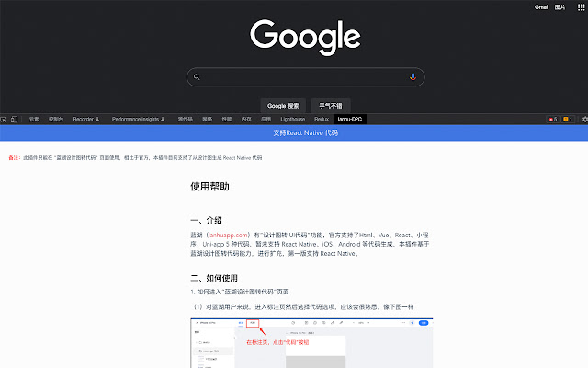Image resolution: width=588 pixels, height=368 pixels.
Task: Click the 手气不错 button
Action: [x=331, y=106]
